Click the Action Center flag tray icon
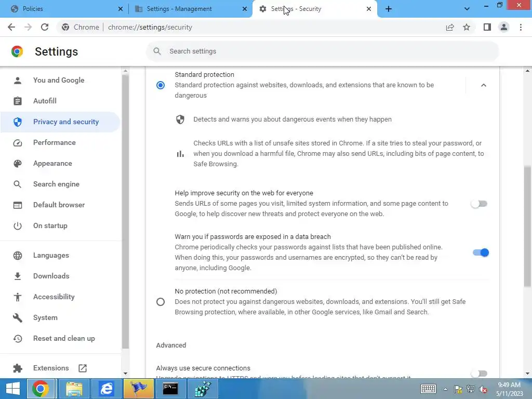 pyautogui.click(x=458, y=389)
